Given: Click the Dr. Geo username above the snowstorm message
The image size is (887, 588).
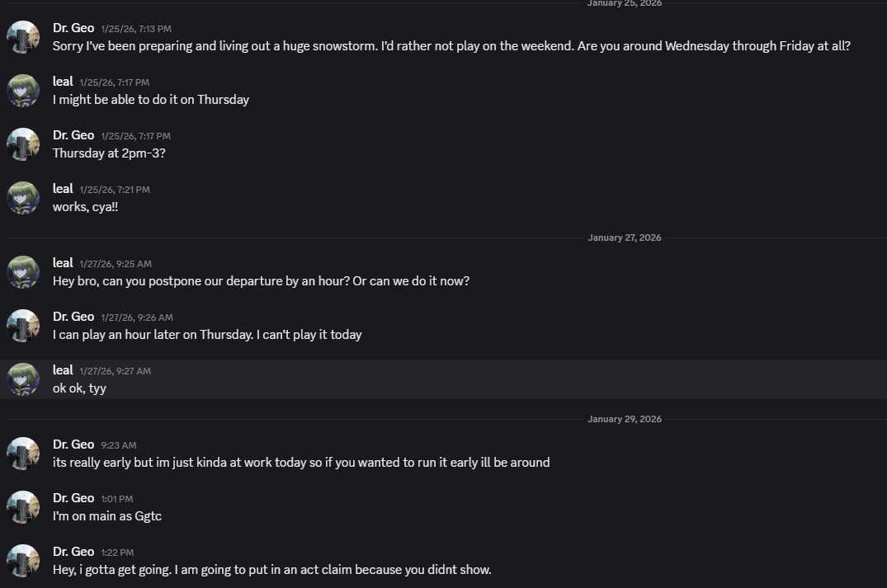Looking at the screenshot, I should [x=73, y=28].
